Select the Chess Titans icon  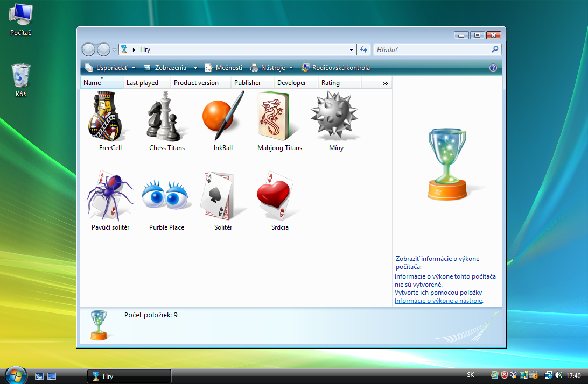click(x=166, y=117)
